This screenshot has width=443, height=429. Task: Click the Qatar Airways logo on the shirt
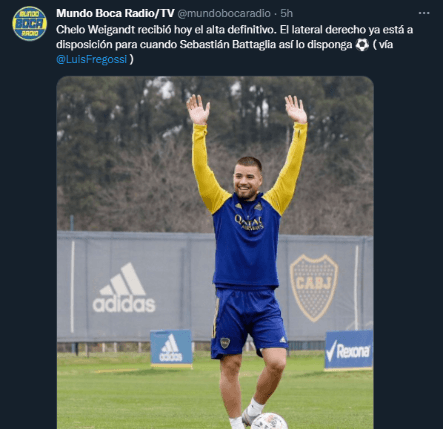coord(249,222)
